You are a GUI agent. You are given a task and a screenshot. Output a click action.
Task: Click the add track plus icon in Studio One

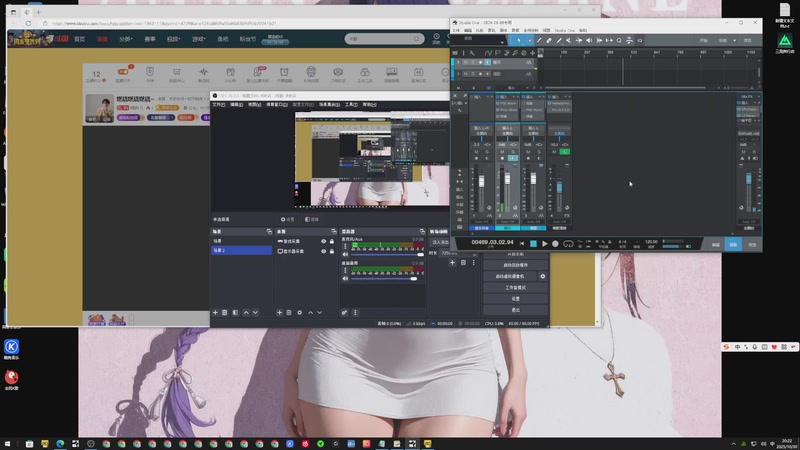click(533, 53)
